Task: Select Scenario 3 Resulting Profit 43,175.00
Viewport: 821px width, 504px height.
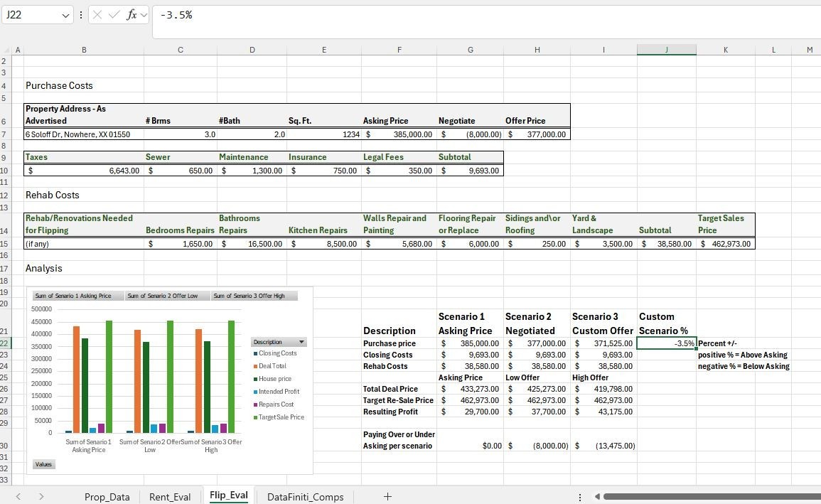Action: (603, 412)
